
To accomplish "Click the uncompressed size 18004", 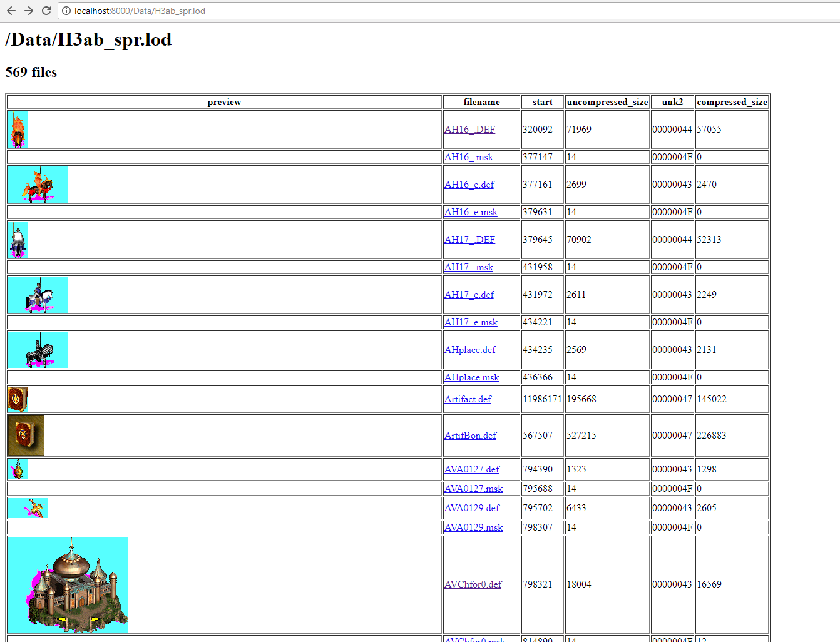I will pyautogui.click(x=579, y=584).
